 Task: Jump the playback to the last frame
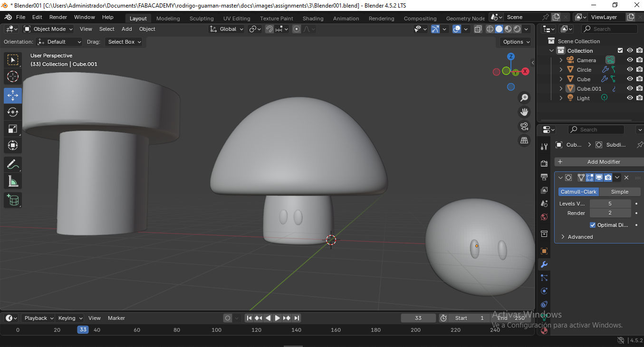pyautogui.click(x=297, y=318)
